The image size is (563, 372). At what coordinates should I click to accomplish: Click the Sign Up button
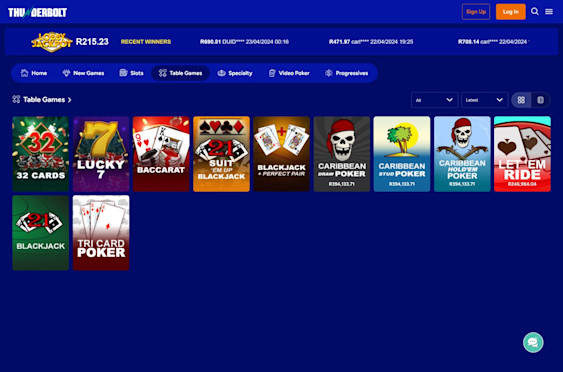[x=476, y=12]
